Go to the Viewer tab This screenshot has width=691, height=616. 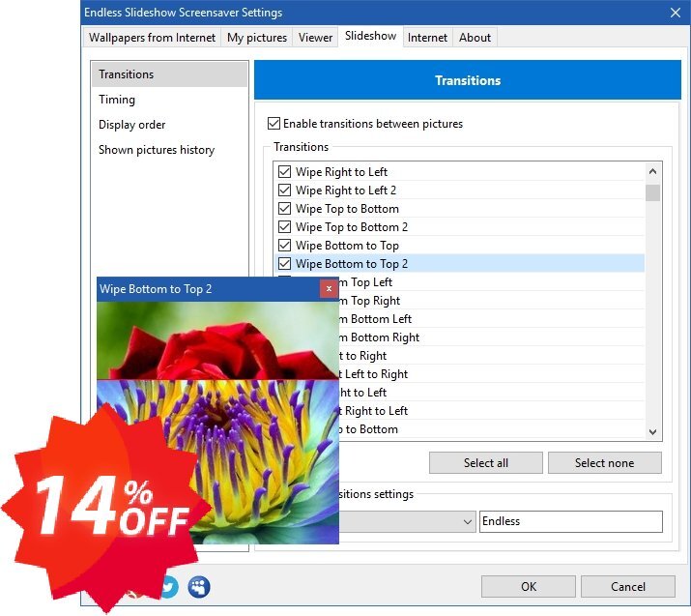pos(315,38)
